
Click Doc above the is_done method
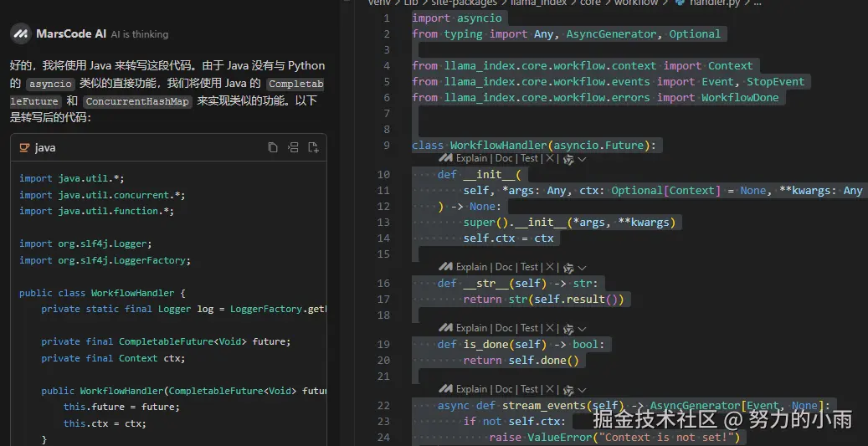coord(504,328)
